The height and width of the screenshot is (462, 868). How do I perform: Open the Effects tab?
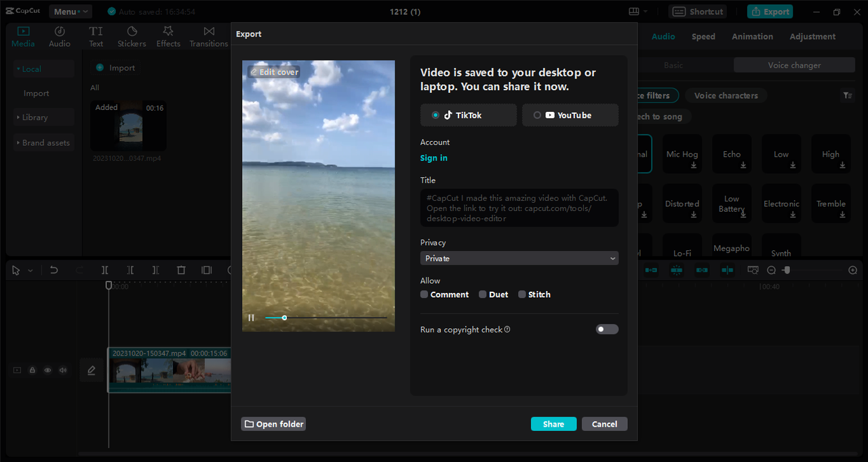168,37
